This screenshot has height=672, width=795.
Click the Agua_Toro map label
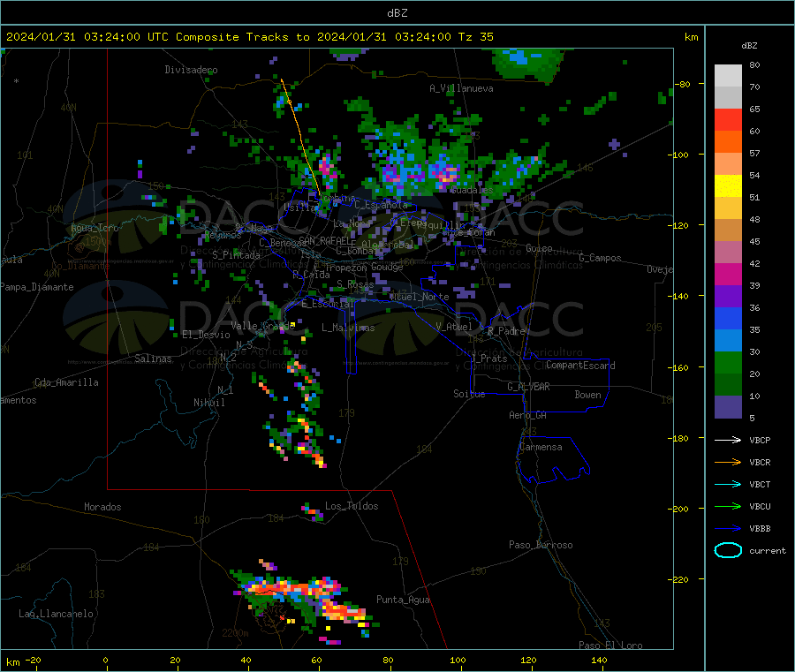click(95, 228)
